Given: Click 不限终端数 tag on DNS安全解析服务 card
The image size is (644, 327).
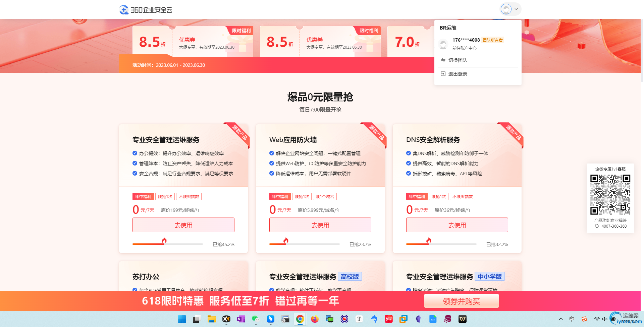Looking at the screenshot, I should tap(463, 197).
